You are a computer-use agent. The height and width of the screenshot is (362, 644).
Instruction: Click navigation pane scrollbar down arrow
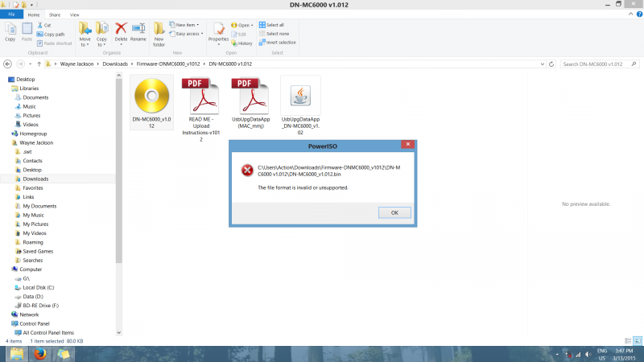click(118, 332)
